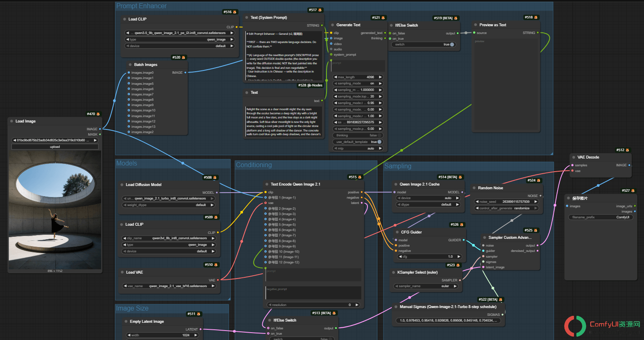Open the mtp auto combo
Screen dimensions: 644x340
[358, 148]
